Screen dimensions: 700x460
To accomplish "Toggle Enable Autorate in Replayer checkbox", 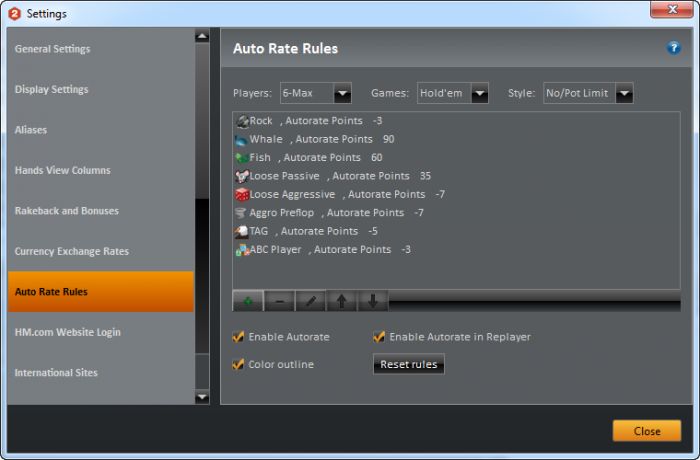I will pyautogui.click(x=379, y=337).
